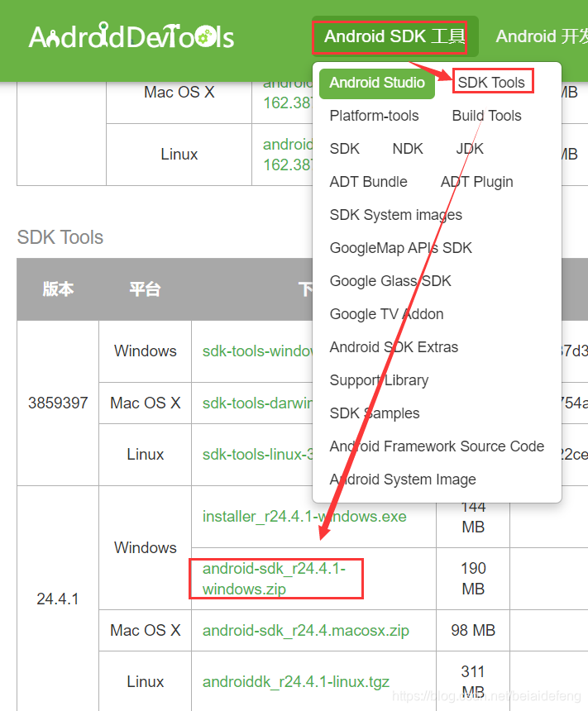Click Windows platform cell for 24.4.1

tap(146, 548)
